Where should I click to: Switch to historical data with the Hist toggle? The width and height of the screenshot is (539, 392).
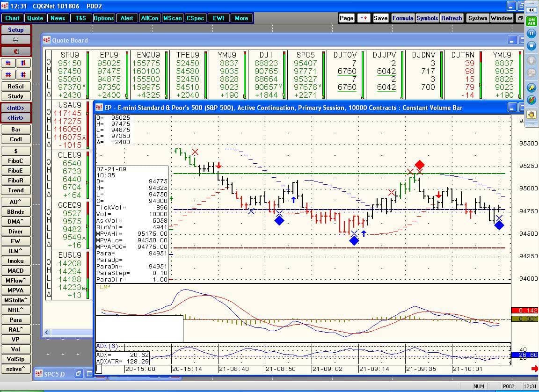pos(15,117)
